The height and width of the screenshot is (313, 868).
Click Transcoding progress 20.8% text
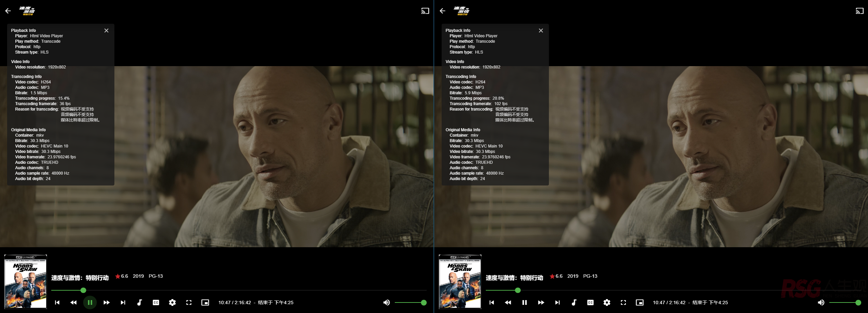click(x=477, y=98)
